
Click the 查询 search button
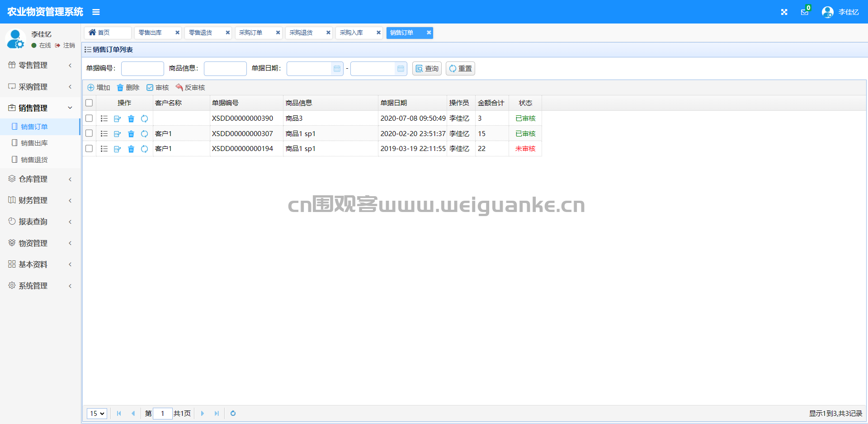(x=427, y=69)
